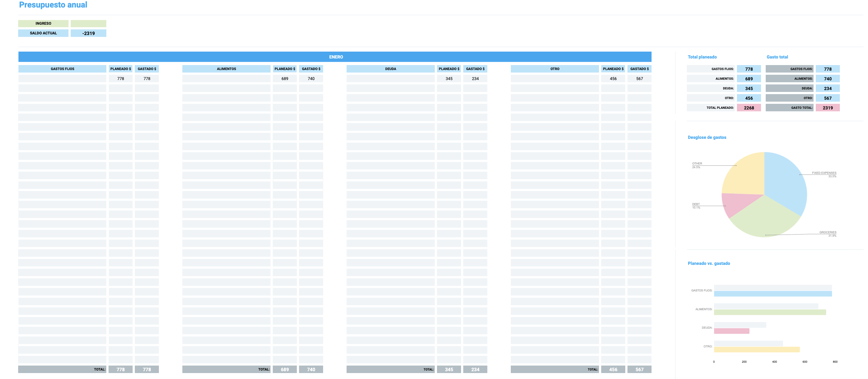Click the Gasto total section heading
The height and width of the screenshot is (379, 868).
(x=777, y=57)
